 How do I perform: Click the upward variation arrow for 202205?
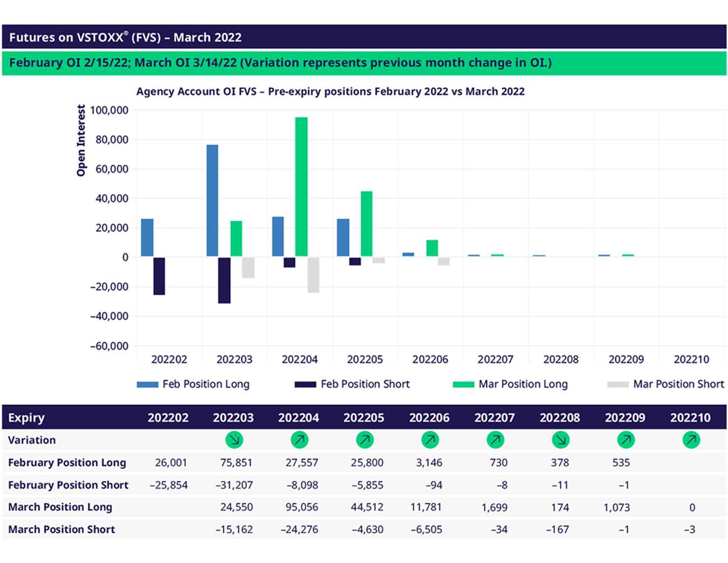pyautogui.click(x=365, y=440)
